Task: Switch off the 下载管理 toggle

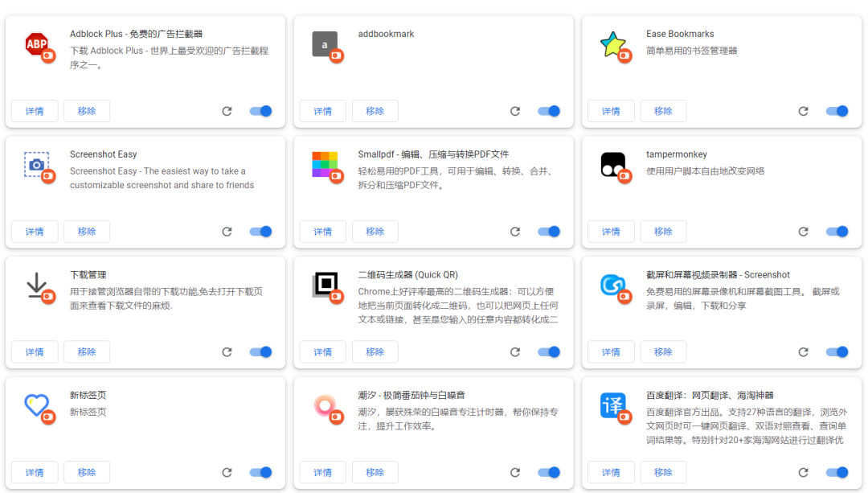Action: (x=260, y=352)
